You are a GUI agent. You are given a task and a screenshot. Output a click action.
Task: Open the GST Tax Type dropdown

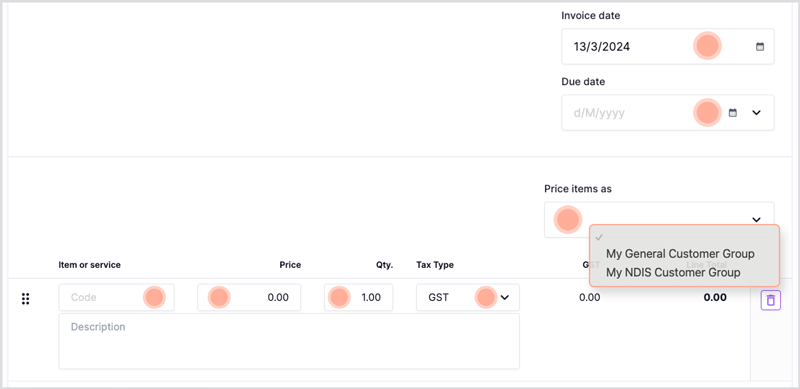click(x=468, y=297)
